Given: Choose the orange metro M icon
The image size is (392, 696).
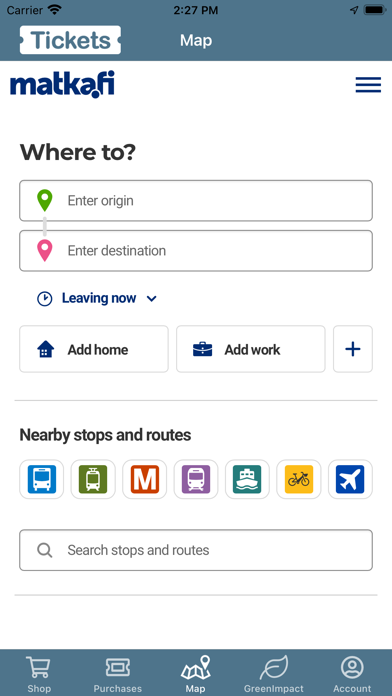Looking at the screenshot, I should point(145,479).
